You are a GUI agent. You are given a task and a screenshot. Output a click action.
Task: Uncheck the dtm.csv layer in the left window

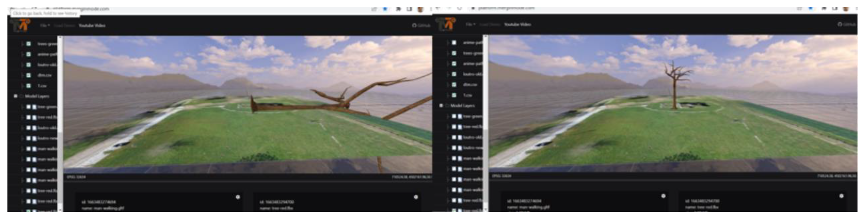[x=29, y=75]
